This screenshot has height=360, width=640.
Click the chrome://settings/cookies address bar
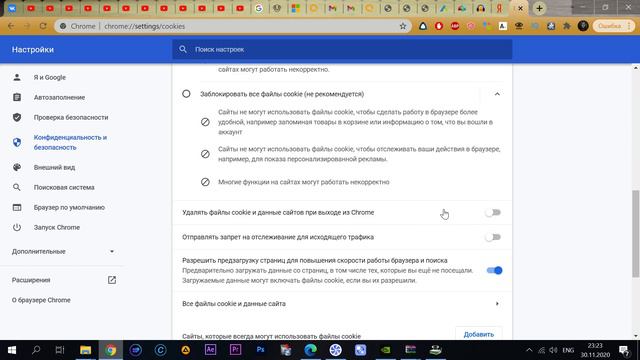(x=233, y=26)
